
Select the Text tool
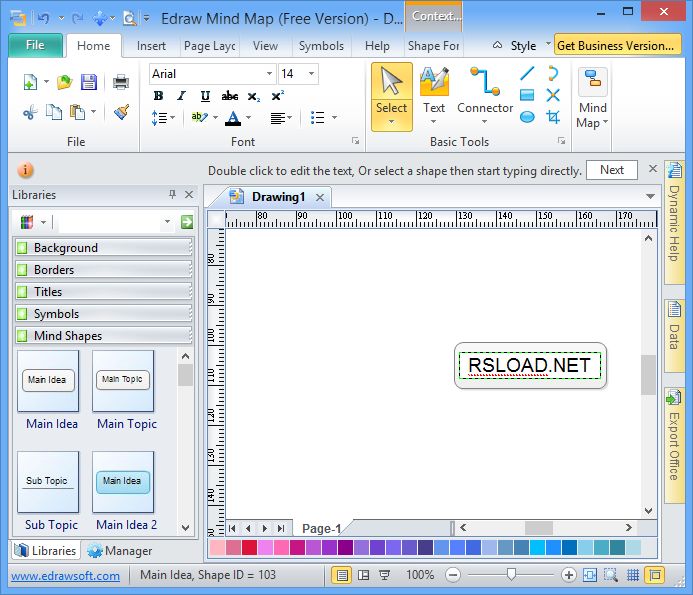[x=434, y=97]
